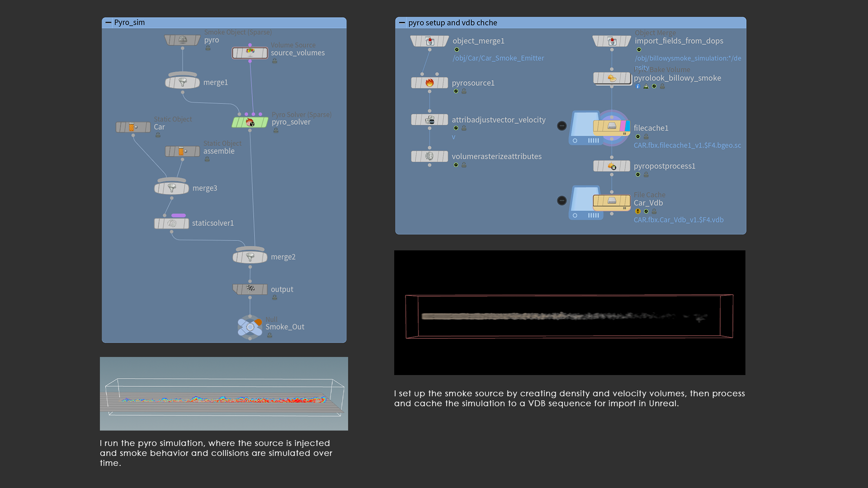868x488 pixels.
Task: Select the pyrolook_billowy_smoke node icon
Action: pyautogui.click(x=612, y=78)
